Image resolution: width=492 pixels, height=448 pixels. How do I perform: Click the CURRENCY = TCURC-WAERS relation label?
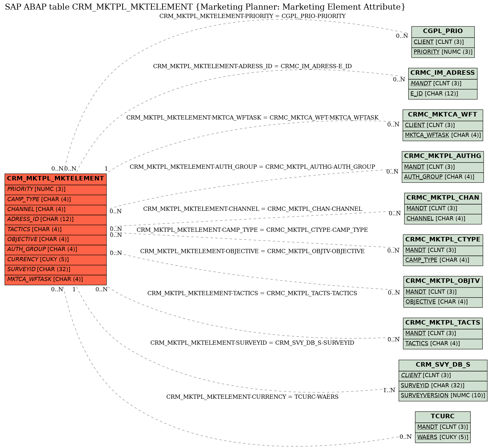tap(252, 397)
